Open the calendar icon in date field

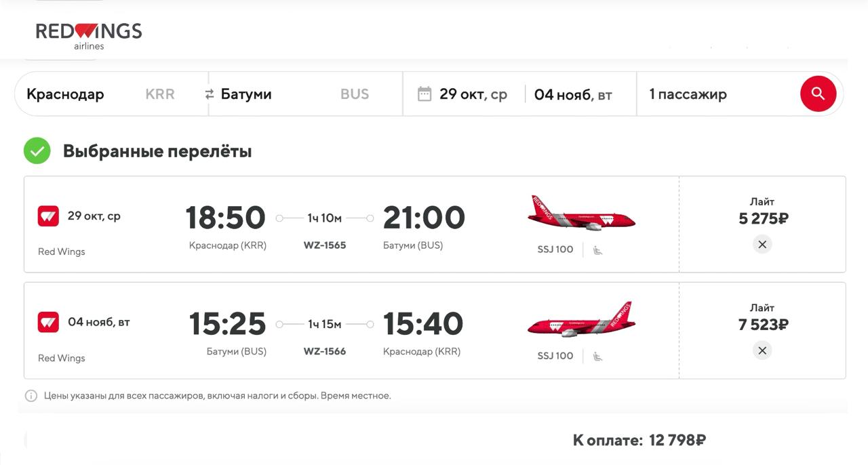point(425,94)
